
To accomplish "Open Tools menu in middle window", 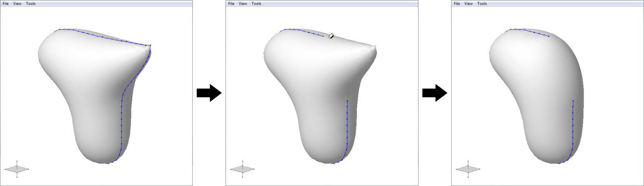I will coord(257,4).
